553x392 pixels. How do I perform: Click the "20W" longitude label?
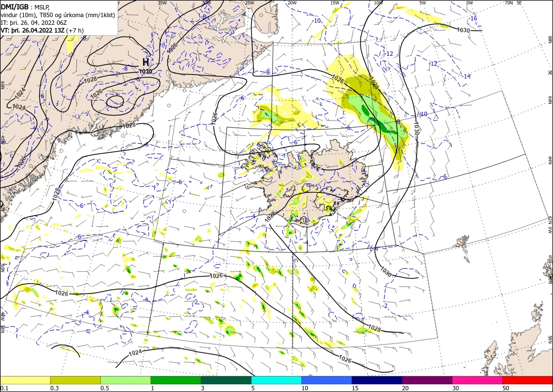coord(292,3)
